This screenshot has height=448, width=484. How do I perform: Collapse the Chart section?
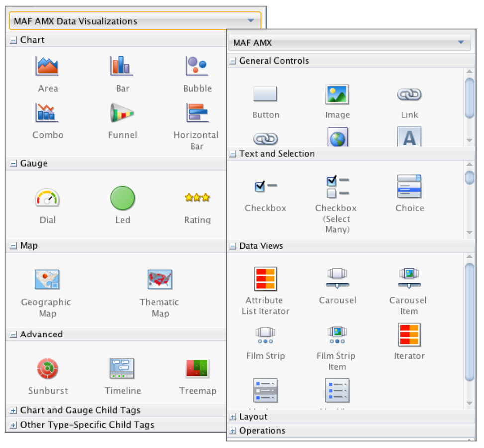click(x=13, y=40)
